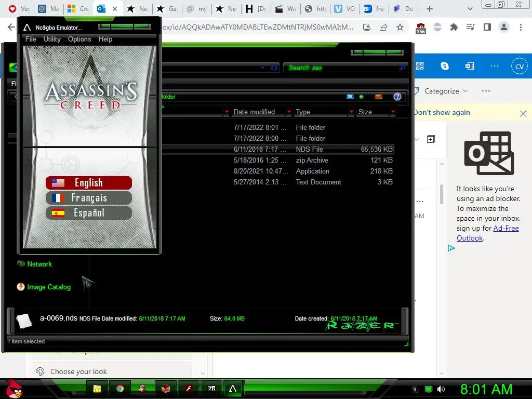Click the extension icon showing 156

coord(420,28)
